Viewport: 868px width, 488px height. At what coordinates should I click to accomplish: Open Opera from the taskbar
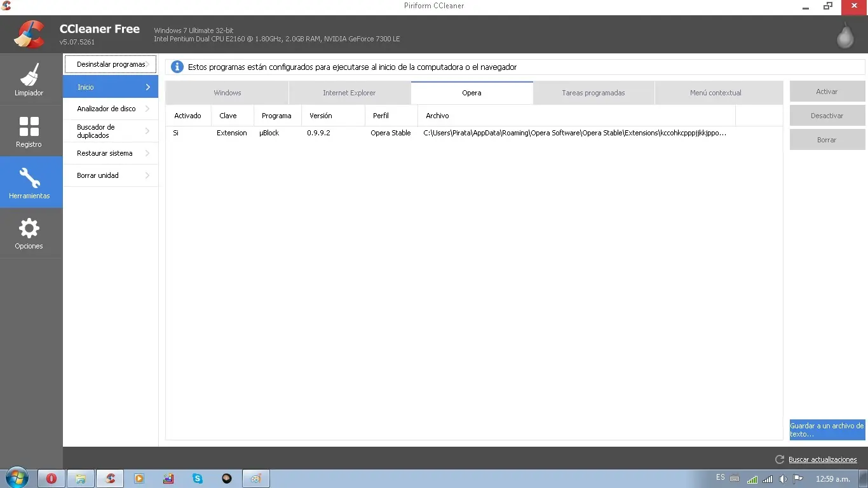click(51, 478)
